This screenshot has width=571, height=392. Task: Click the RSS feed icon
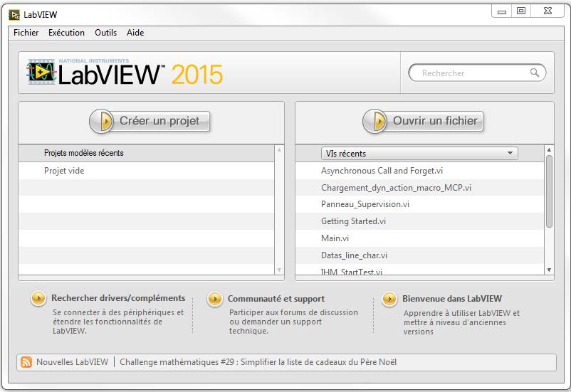[x=26, y=362]
